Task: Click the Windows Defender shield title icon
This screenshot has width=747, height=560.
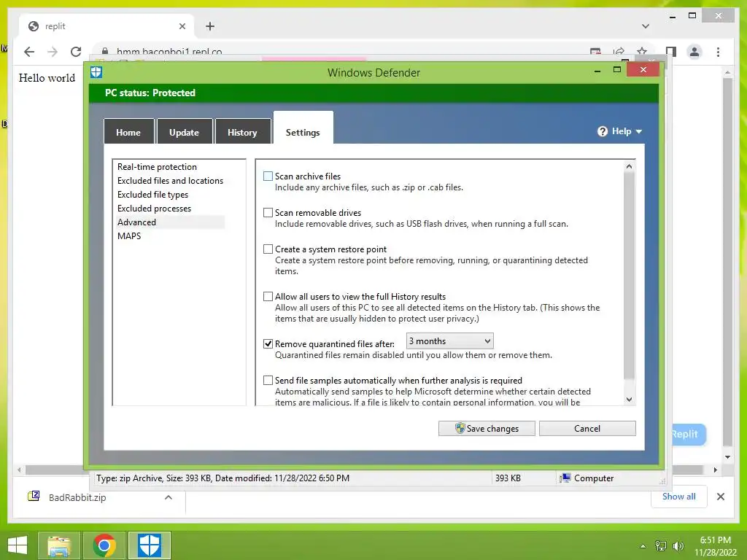Action: pos(96,72)
